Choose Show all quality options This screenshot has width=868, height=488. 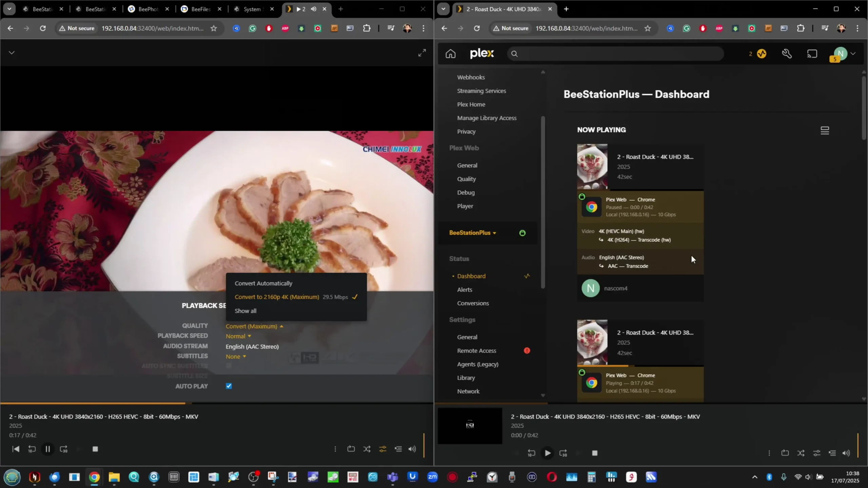(245, 311)
